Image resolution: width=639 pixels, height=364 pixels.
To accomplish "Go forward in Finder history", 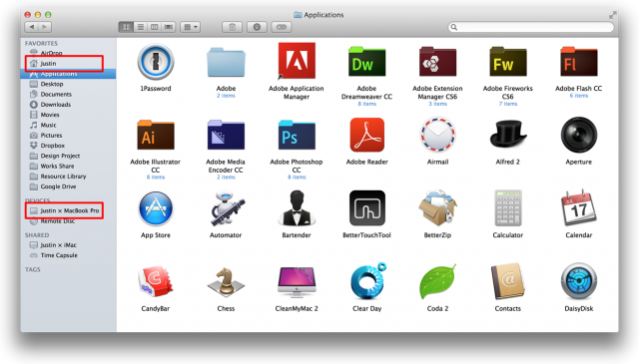I will coord(45,27).
